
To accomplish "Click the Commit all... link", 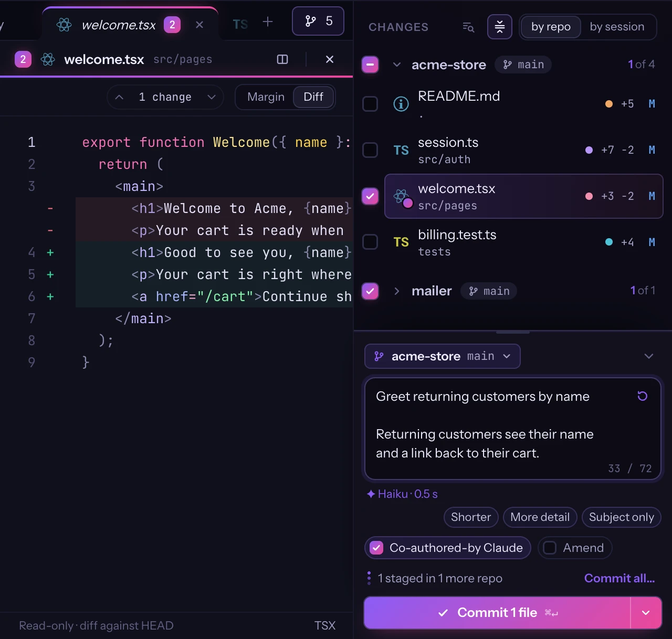I will [x=619, y=578].
